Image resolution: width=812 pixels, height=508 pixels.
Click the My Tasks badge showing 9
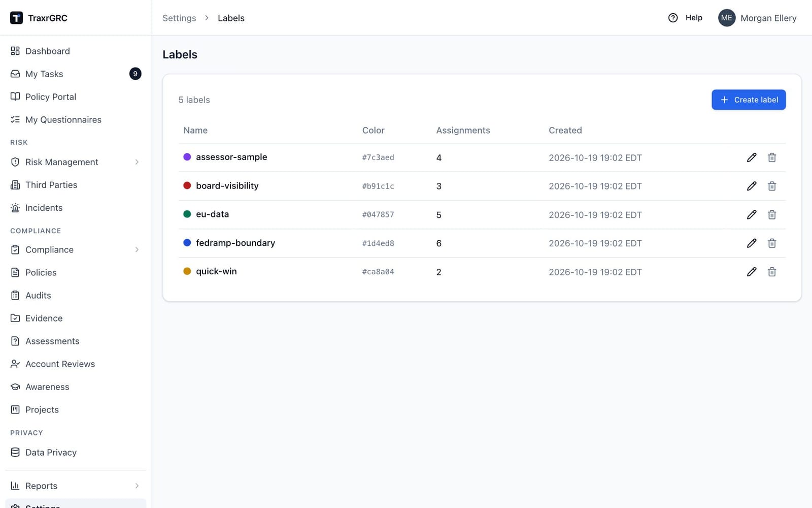pyautogui.click(x=135, y=74)
